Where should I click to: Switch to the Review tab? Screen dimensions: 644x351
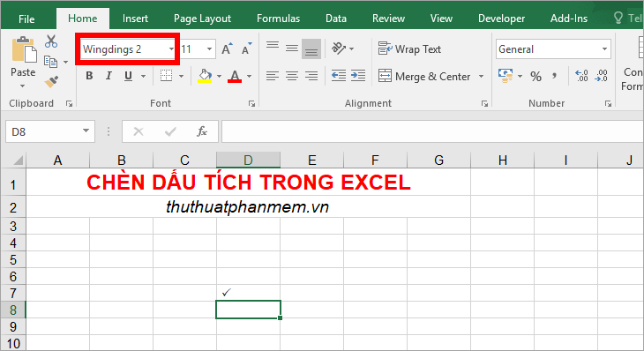388,19
